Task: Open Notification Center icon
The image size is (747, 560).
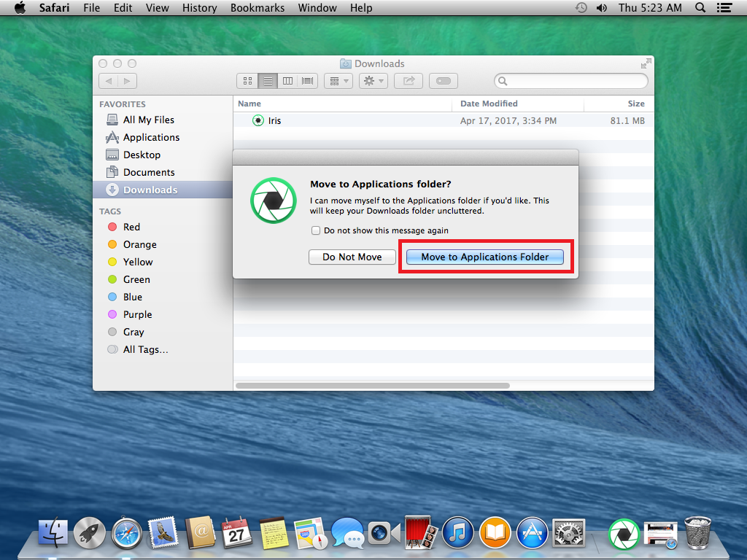Action: (724, 7)
